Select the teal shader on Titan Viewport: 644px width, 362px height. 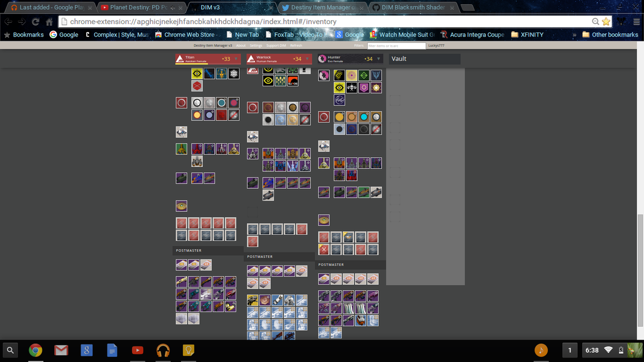[222, 103]
